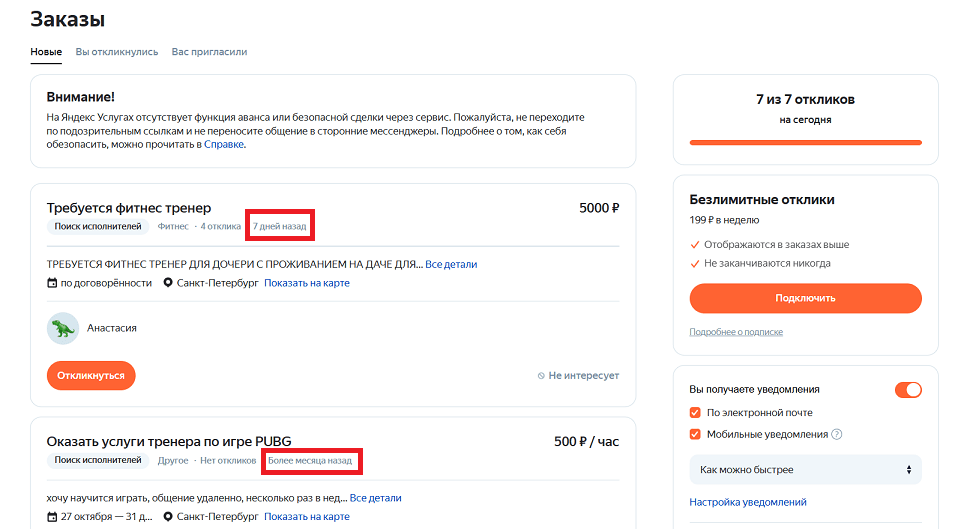Click the calendar icon by 'по договорённости'
The height and width of the screenshot is (529, 961).
point(52,283)
